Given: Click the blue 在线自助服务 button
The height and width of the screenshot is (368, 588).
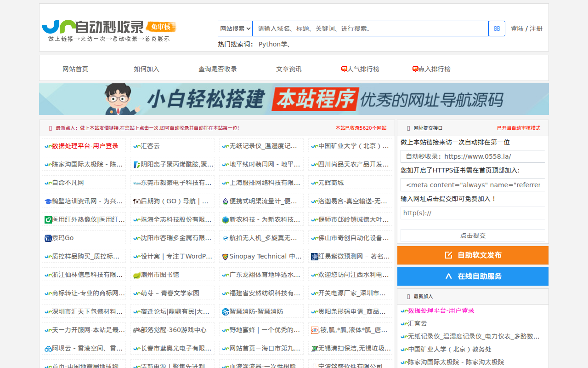Looking at the screenshot, I should tap(473, 276).
